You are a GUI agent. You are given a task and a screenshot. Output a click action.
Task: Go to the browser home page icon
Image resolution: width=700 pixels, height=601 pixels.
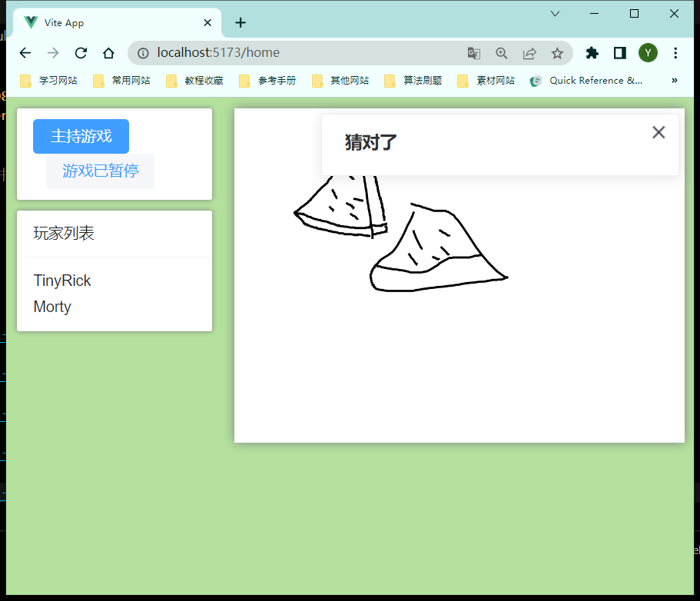108,53
